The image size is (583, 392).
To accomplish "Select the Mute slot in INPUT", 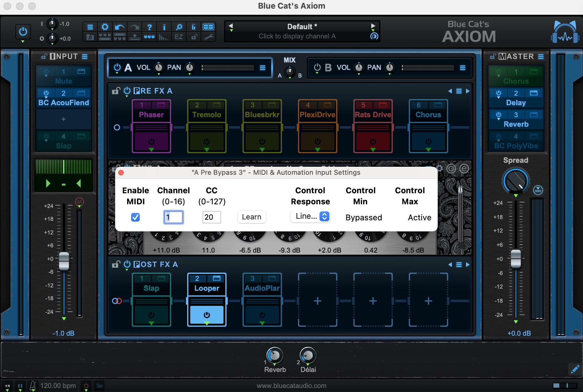I will click(x=63, y=81).
